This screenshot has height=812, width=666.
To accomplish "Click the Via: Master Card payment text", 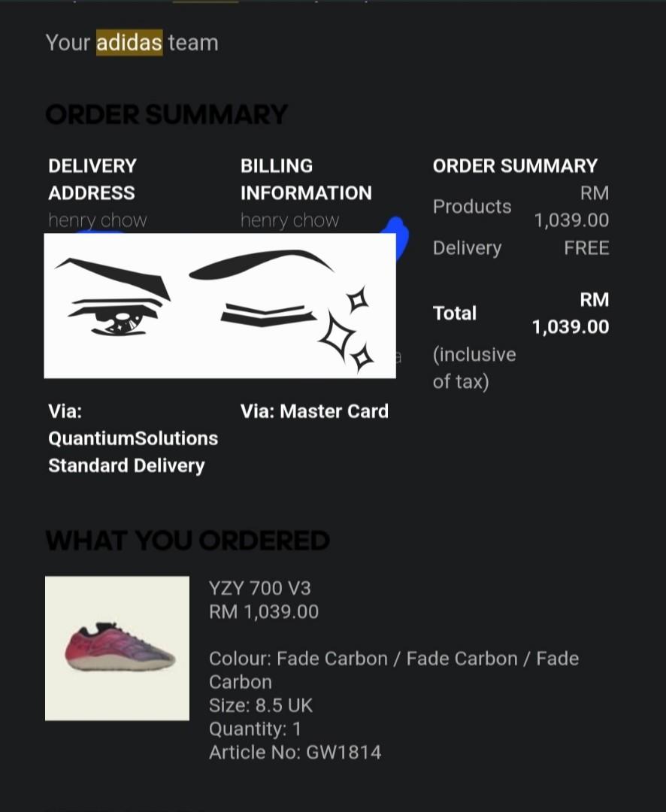I will 314,411.
